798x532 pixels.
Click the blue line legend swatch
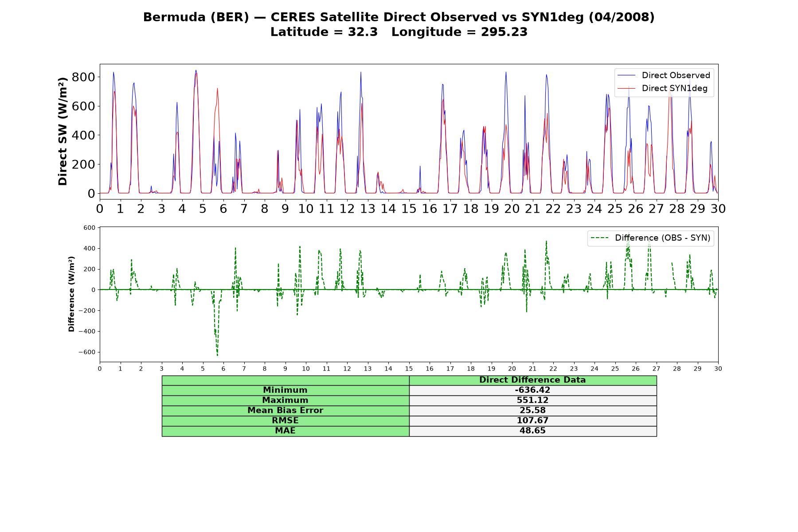pos(626,75)
